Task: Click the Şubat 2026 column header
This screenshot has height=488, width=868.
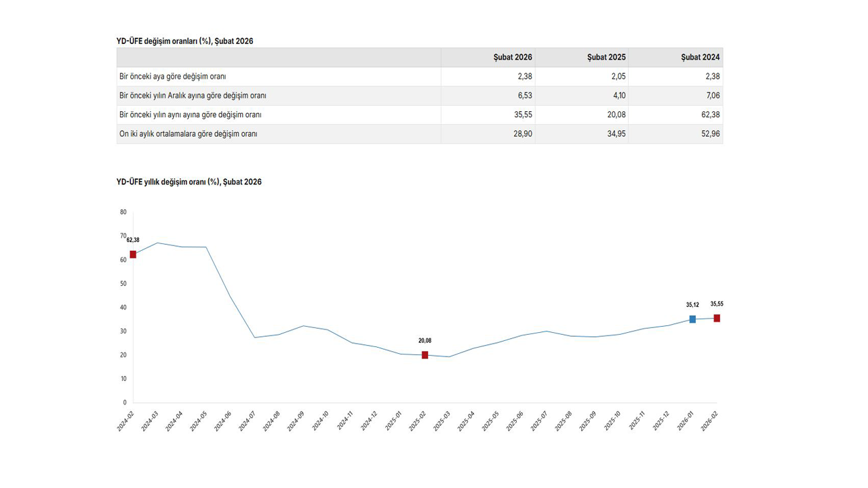Action: [512, 58]
